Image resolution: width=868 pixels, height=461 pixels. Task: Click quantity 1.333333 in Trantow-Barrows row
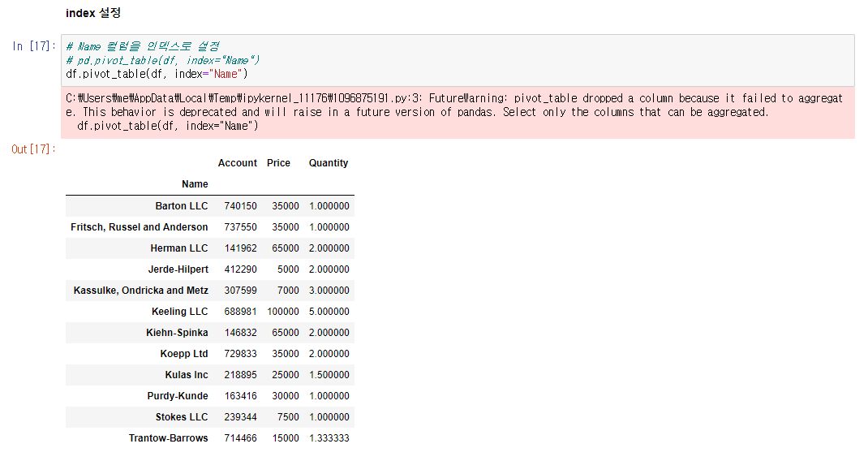coord(329,437)
